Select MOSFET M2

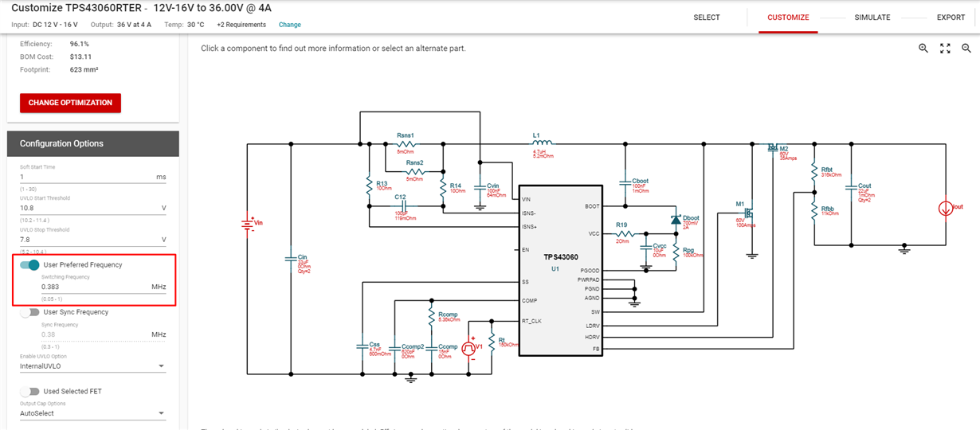pyautogui.click(x=773, y=147)
